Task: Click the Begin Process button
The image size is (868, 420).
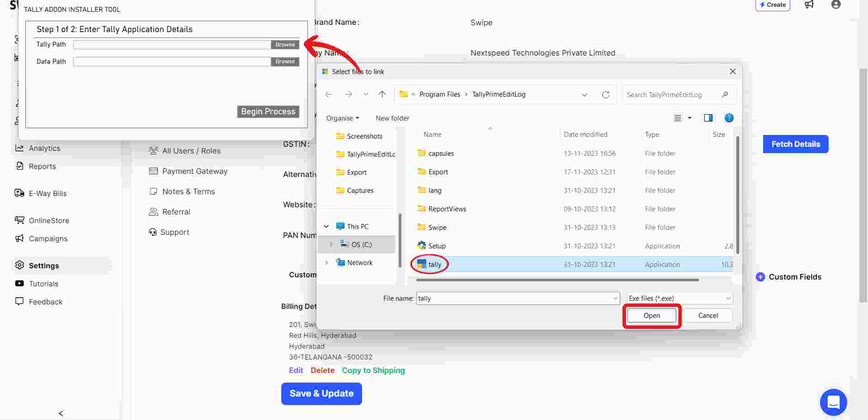Action: pyautogui.click(x=268, y=112)
